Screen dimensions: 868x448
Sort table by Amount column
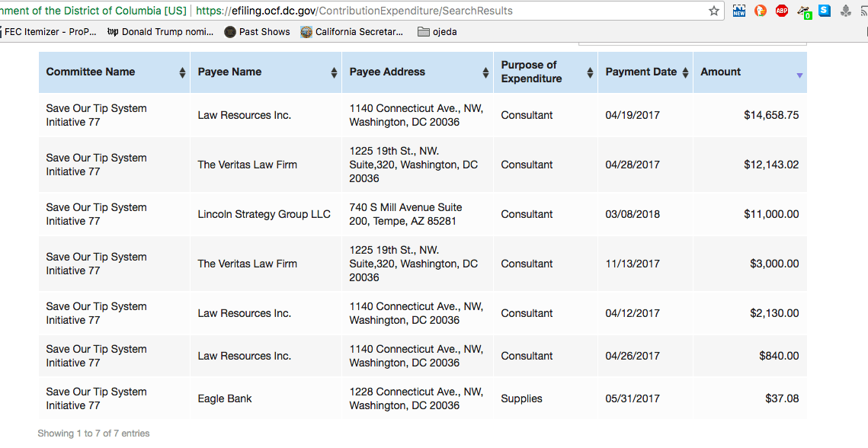[750, 72]
